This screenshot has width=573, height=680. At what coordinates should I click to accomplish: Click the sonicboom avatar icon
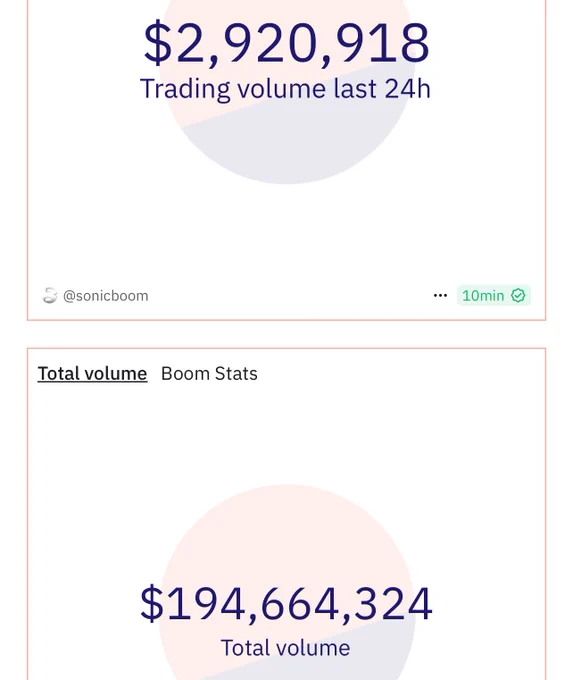point(49,296)
